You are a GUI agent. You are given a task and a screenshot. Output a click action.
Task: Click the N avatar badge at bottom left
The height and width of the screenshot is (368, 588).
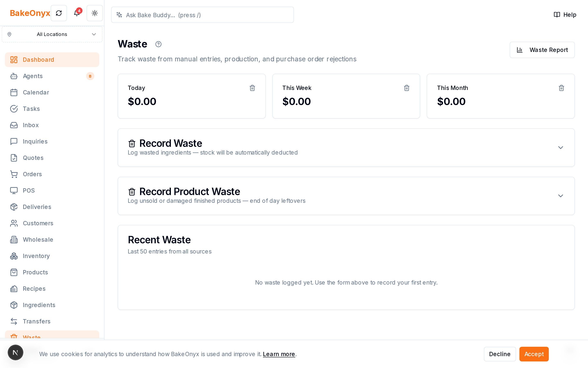tap(16, 352)
